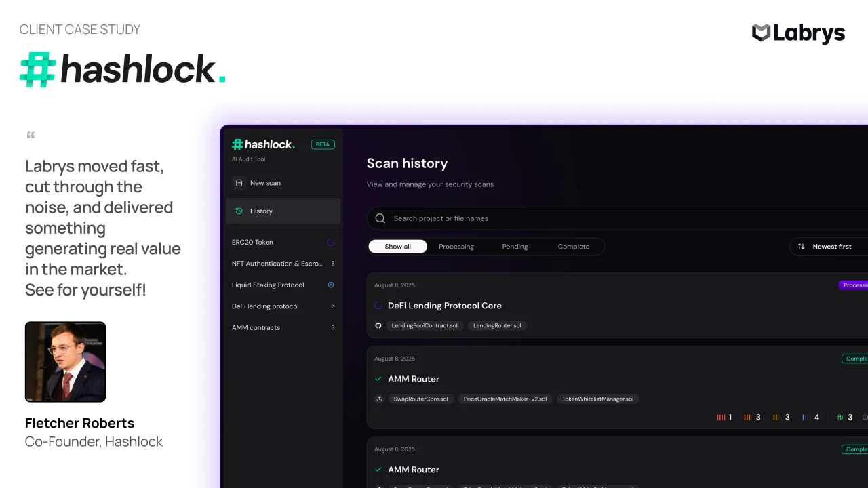This screenshot has height=488, width=868.
Task: Click the SwapRouterCore.sol file chip
Action: tap(421, 399)
